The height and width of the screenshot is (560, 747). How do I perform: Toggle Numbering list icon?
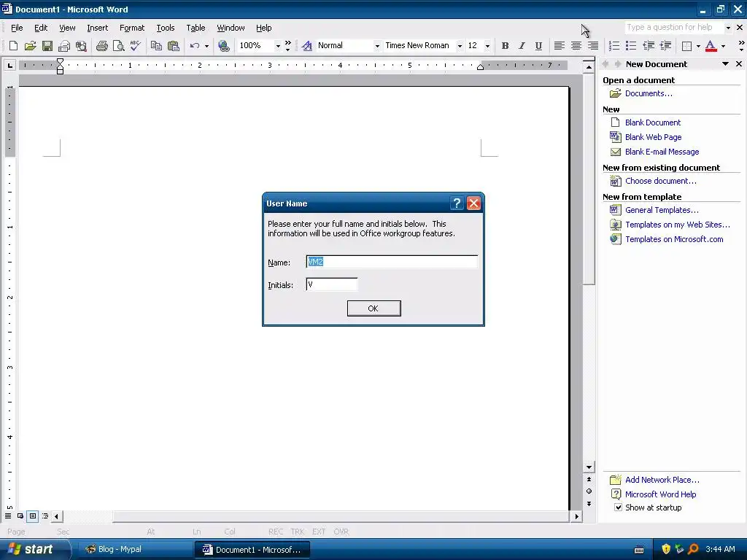coord(614,46)
